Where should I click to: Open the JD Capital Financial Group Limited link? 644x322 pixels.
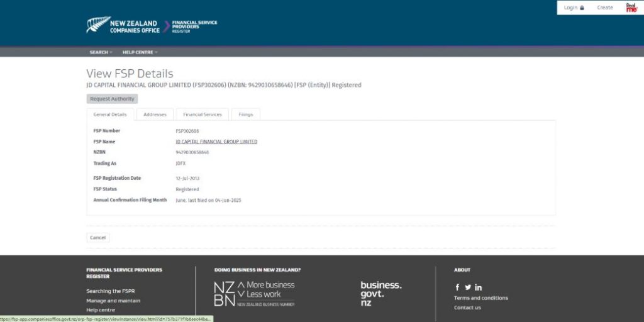[216, 142]
